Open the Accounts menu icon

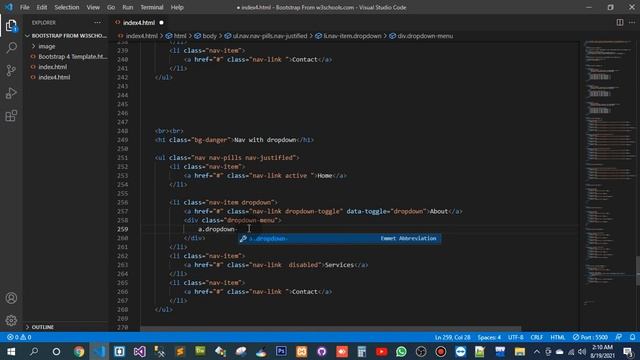pyautogui.click(x=11, y=298)
